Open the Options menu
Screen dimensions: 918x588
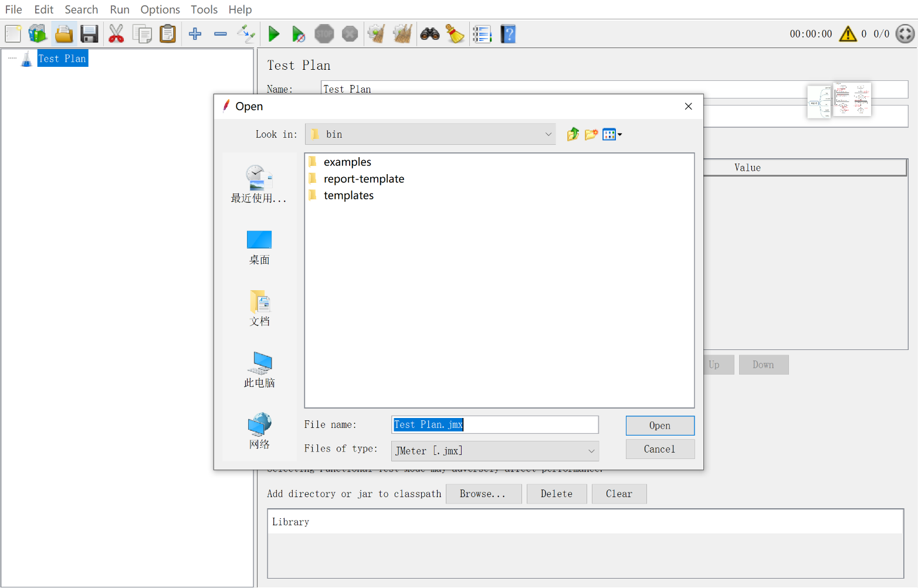pos(160,9)
